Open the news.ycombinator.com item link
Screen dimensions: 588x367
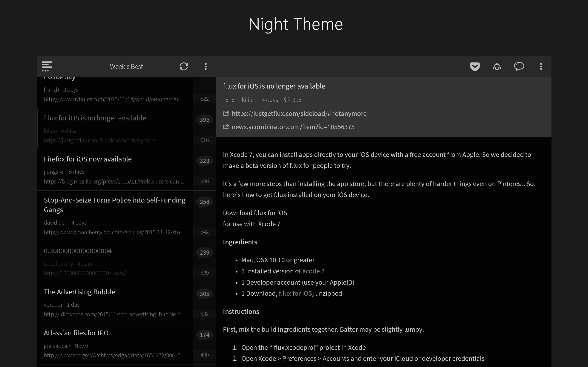coord(293,127)
